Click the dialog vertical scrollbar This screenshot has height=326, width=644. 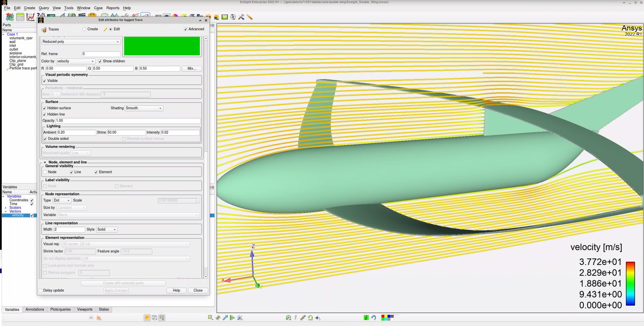tap(206, 157)
